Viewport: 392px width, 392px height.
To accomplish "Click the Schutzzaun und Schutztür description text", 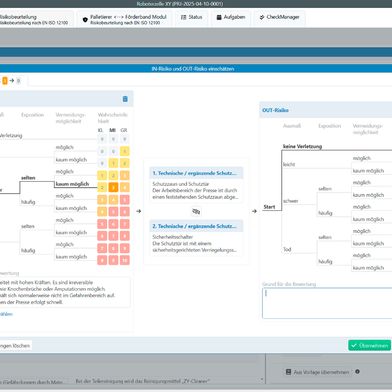I will (196, 190).
